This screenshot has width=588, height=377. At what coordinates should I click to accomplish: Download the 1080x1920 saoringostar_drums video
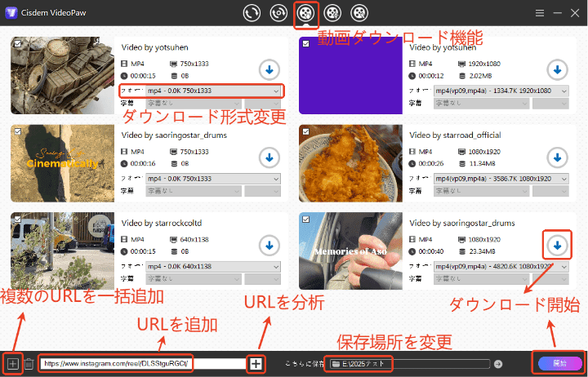(x=557, y=246)
